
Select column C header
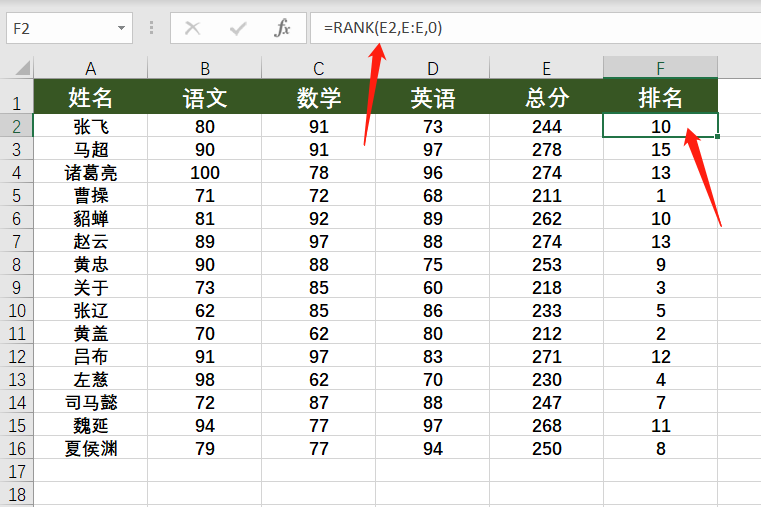[x=318, y=68]
